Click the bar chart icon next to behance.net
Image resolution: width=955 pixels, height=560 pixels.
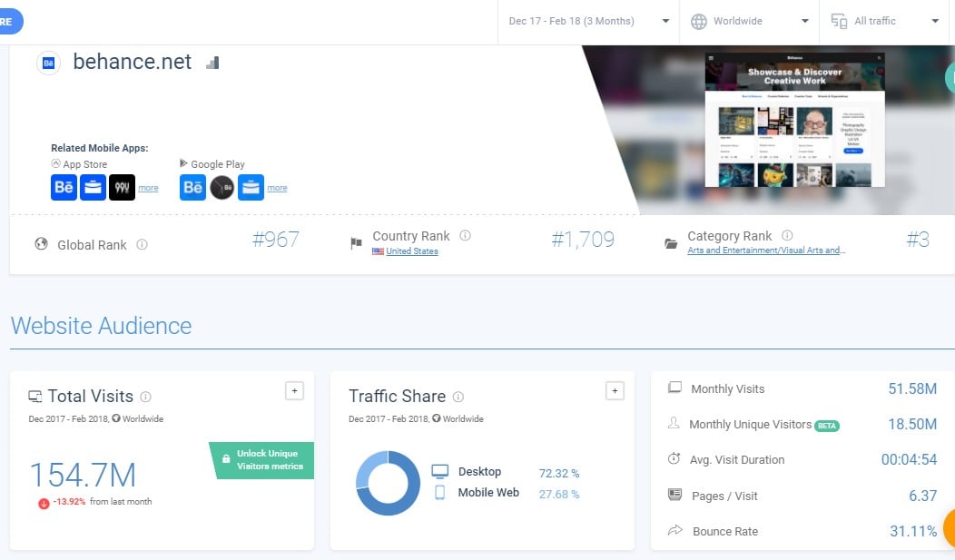coord(212,63)
